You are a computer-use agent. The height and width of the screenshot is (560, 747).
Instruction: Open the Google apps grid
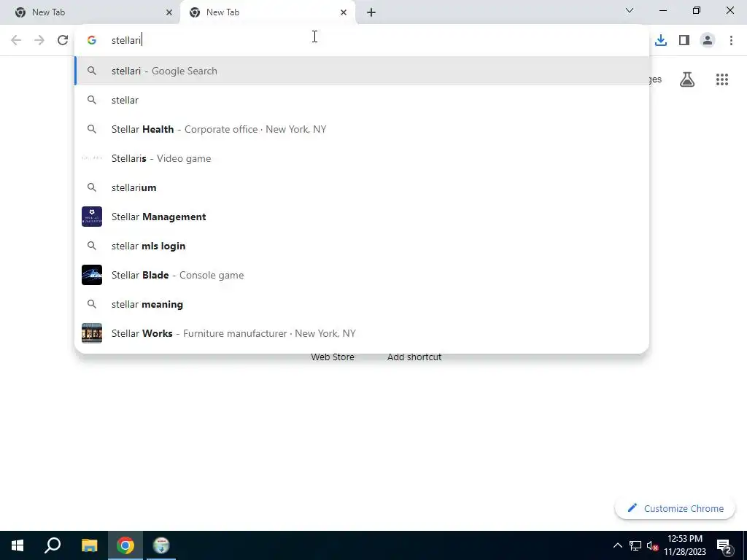pyautogui.click(x=722, y=79)
